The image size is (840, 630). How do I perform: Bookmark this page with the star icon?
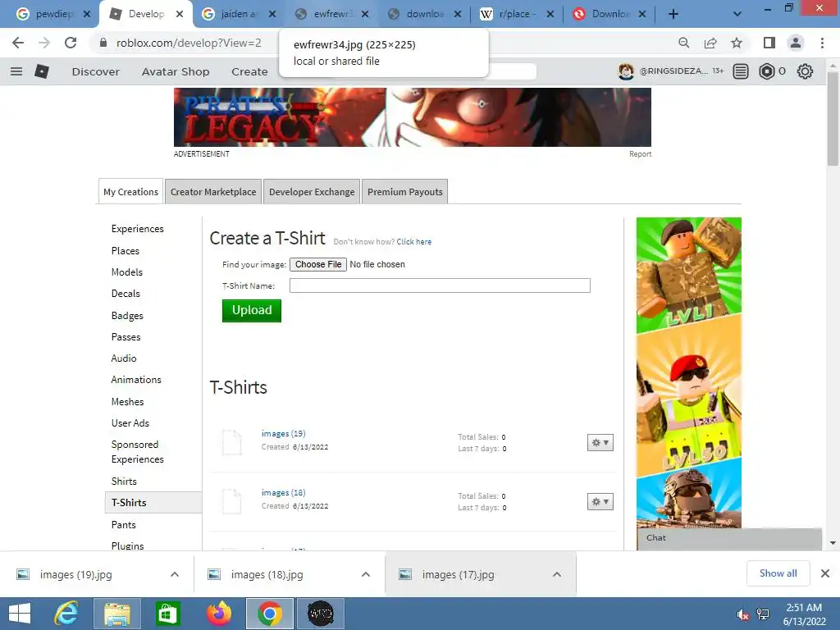coord(737,43)
